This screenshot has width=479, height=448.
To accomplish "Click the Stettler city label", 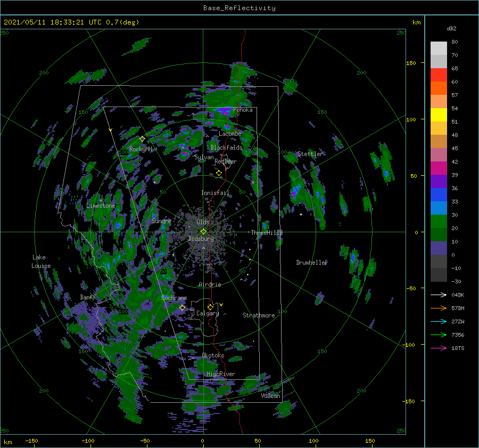I will click(310, 154).
